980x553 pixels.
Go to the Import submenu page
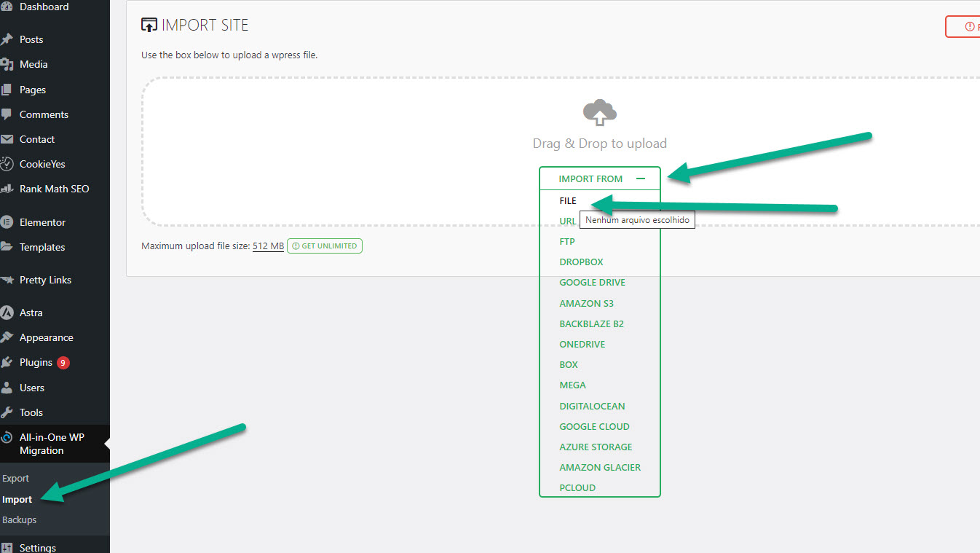tap(17, 499)
